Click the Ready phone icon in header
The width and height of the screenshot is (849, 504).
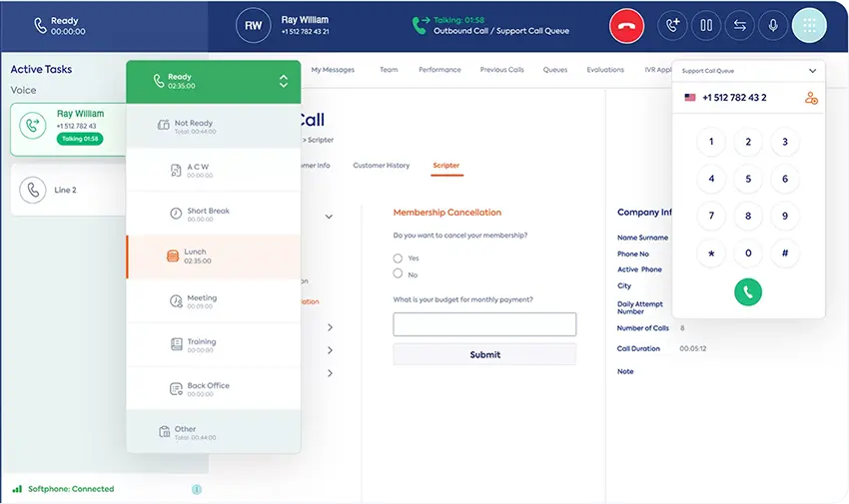(x=40, y=25)
